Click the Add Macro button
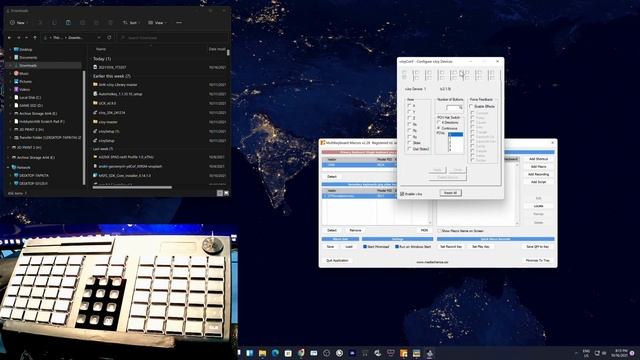The width and height of the screenshot is (640, 360). pos(538,167)
